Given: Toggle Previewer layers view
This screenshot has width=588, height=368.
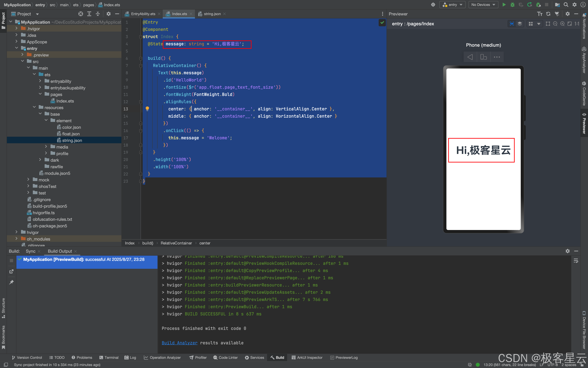Looking at the screenshot, I should tap(519, 24).
